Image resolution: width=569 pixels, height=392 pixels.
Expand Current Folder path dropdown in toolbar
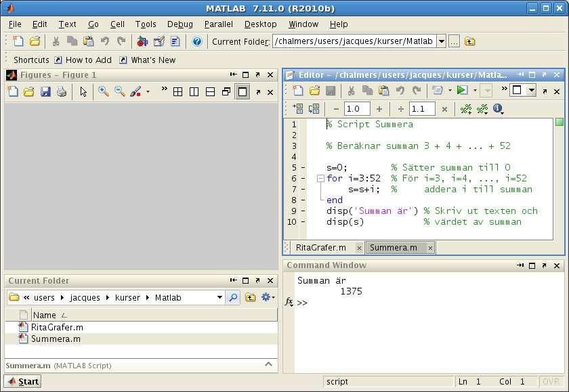pyautogui.click(x=441, y=41)
